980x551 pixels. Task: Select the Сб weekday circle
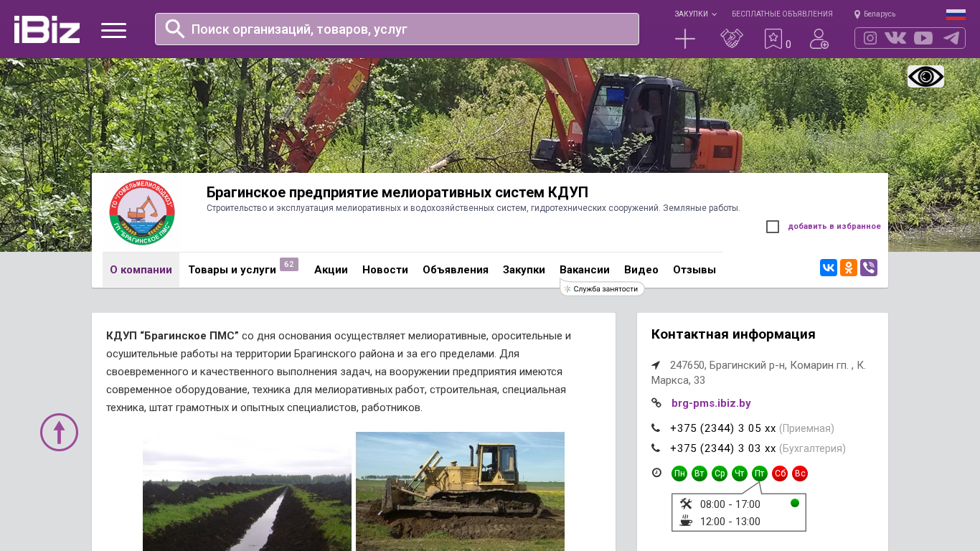coord(780,474)
